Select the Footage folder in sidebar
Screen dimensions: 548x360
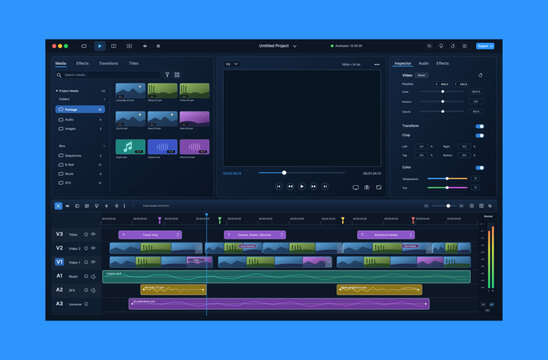(x=80, y=109)
